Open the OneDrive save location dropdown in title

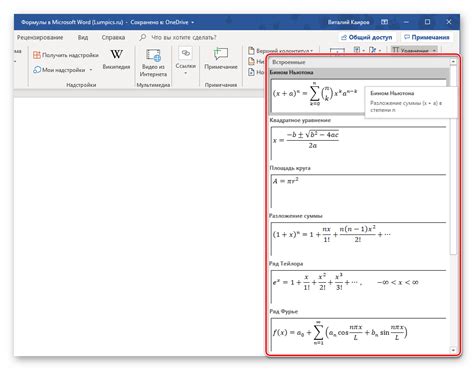pos(192,23)
